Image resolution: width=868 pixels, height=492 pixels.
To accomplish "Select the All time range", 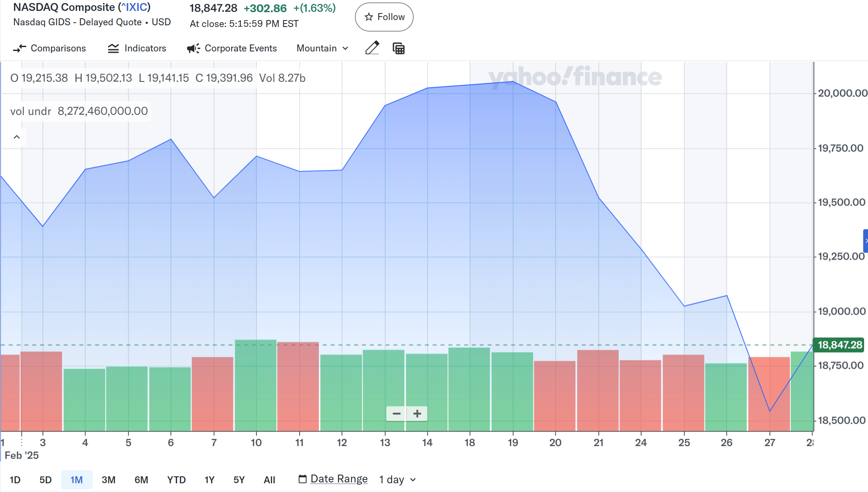I will click(270, 480).
